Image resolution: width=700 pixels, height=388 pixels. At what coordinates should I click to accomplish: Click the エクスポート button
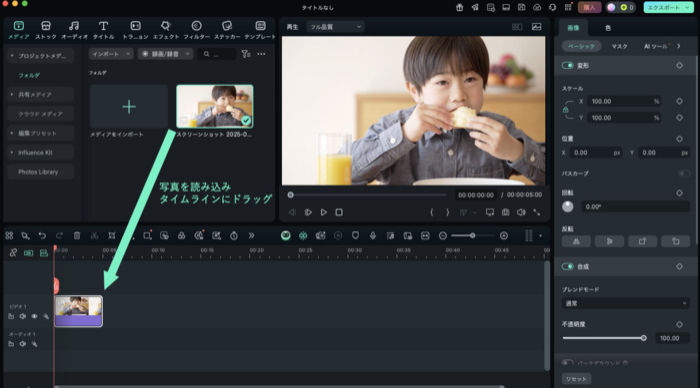(x=668, y=8)
